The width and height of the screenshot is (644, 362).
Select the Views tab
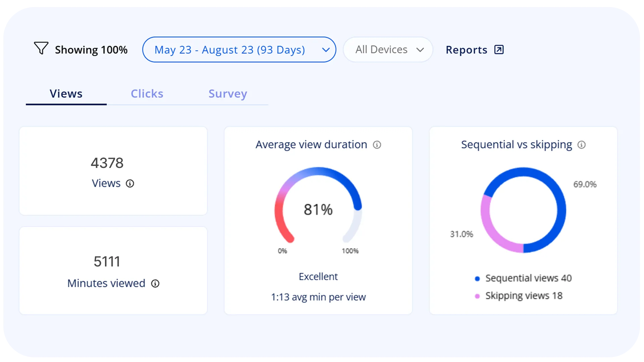point(66,94)
